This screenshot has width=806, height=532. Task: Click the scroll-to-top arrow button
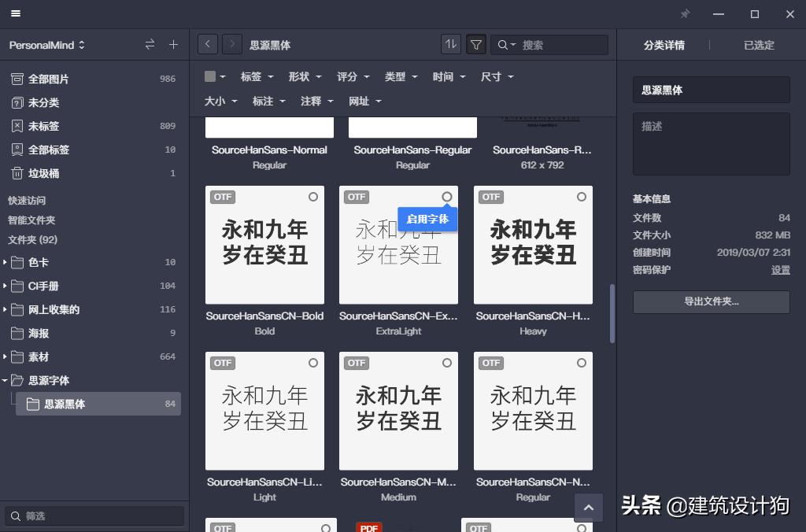coord(588,508)
